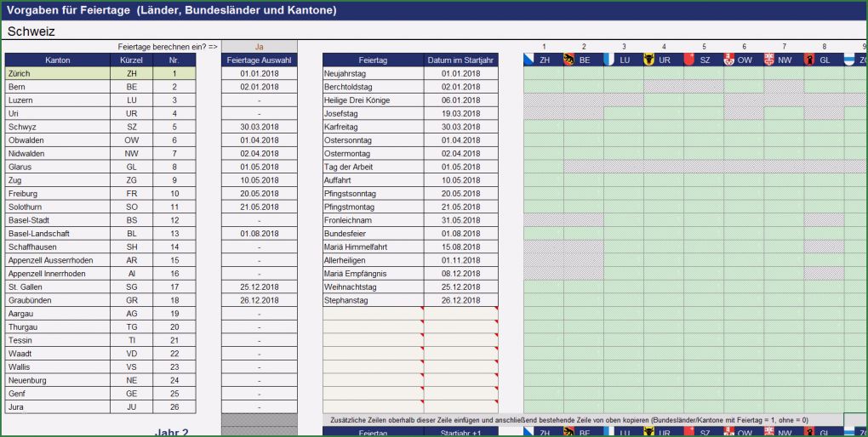Select the Graubünden canton cell
The height and width of the screenshot is (437, 868).
pyautogui.click(x=58, y=300)
